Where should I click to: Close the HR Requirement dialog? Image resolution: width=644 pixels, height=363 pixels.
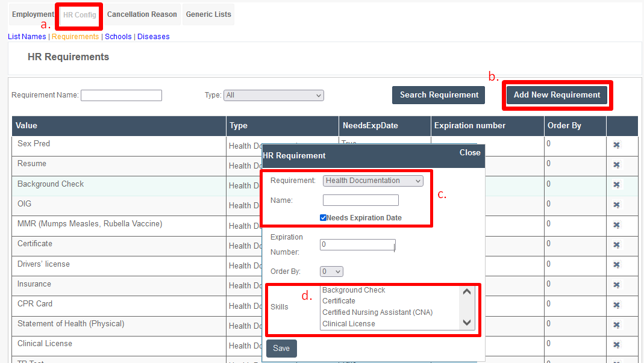(470, 153)
